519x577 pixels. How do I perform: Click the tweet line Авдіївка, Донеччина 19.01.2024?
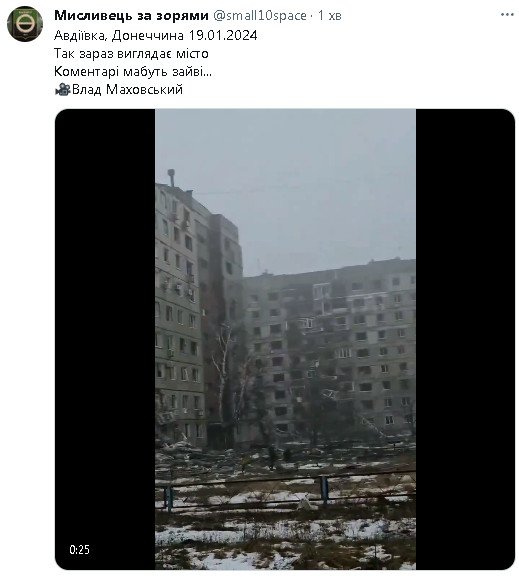click(156, 36)
